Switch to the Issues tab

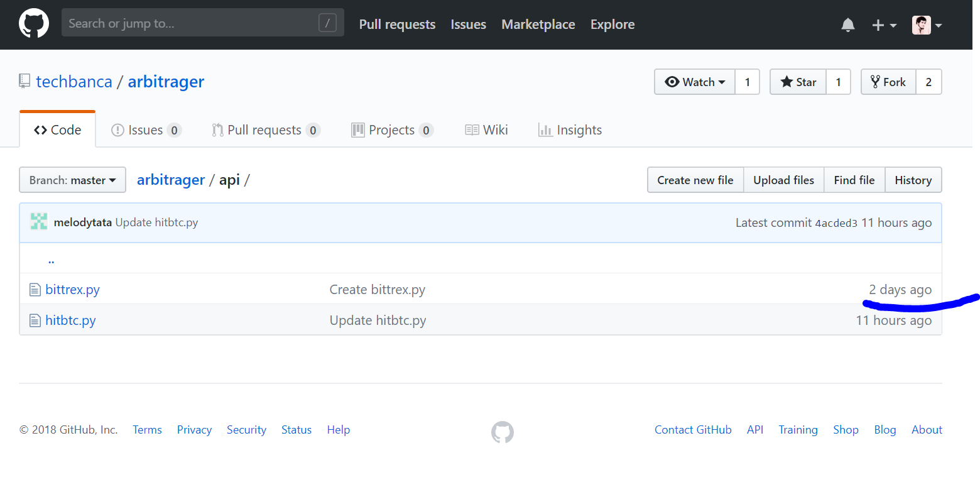pos(146,130)
